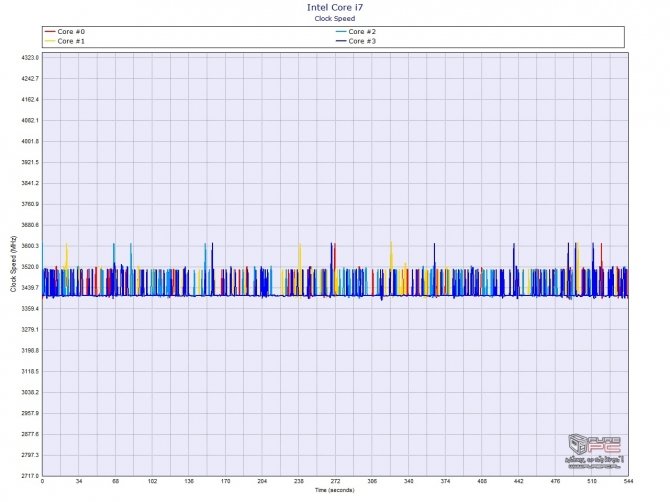Click the 544 x-axis tick label
Image resolution: width=670 pixels, height=502 pixels.
coord(628,481)
